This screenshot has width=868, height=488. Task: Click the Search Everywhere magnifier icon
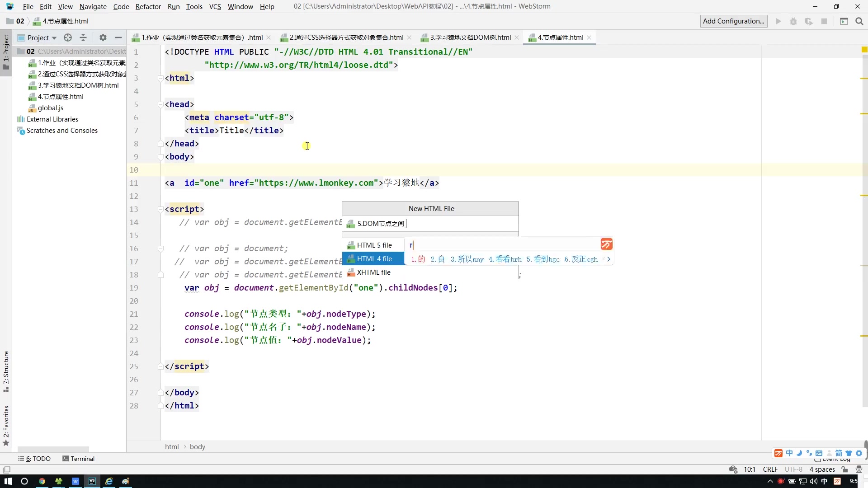click(859, 21)
